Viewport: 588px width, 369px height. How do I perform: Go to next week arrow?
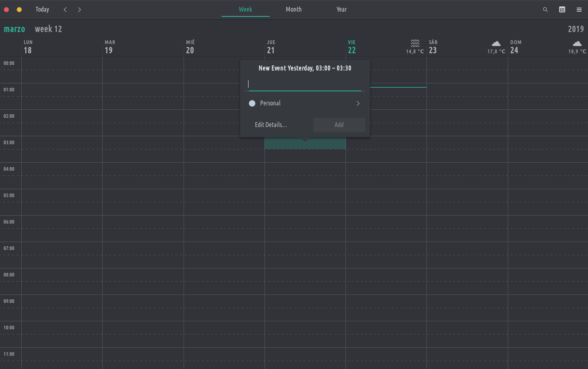(x=79, y=10)
